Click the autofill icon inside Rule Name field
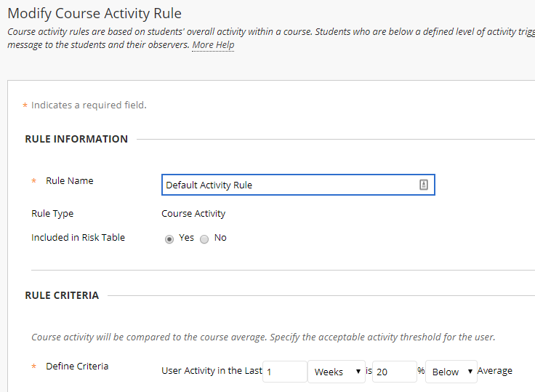Image resolution: width=535 pixels, height=392 pixels. coord(424,185)
